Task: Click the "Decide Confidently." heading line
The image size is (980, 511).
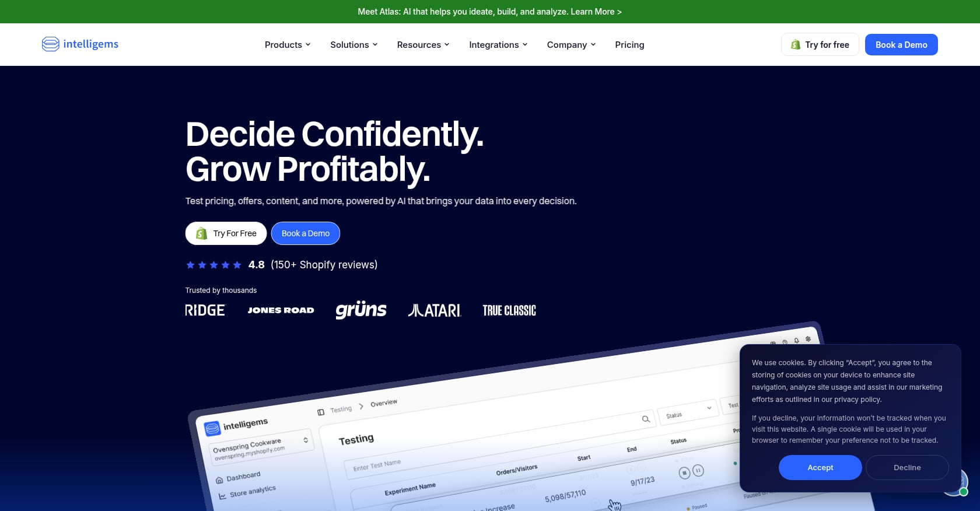Action: pyautogui.click(x=334, y=134)
